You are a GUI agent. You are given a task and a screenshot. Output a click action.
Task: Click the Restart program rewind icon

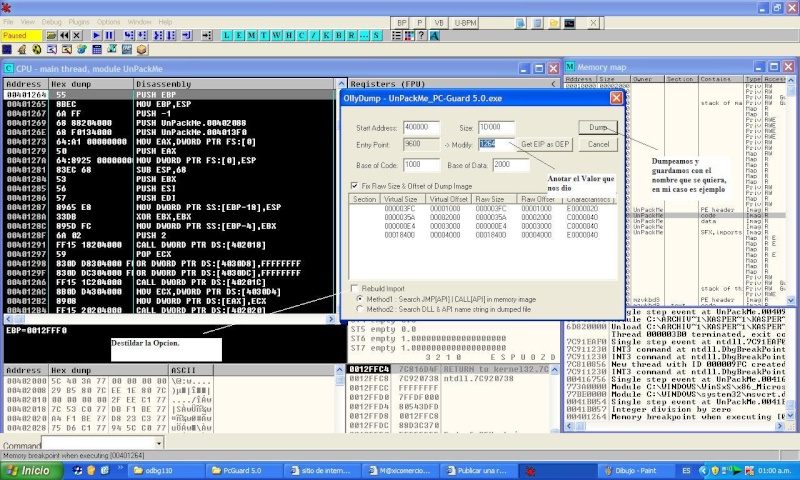[x=64, y=35]
